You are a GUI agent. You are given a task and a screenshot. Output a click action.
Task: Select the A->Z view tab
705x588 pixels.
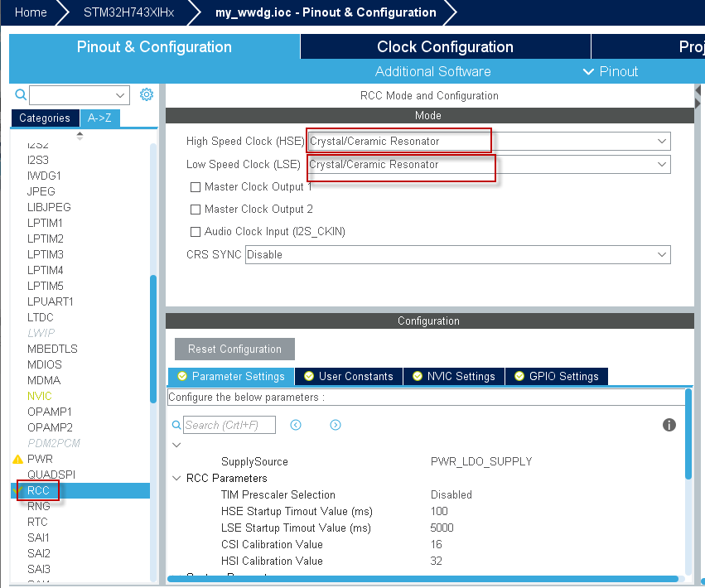pos(99,118)
